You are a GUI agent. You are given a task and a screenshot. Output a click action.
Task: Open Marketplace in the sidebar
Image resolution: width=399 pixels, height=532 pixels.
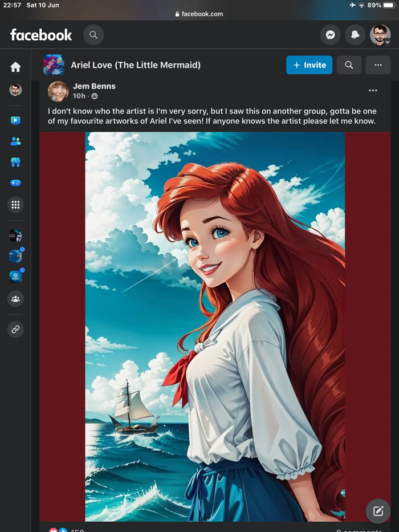[15, 162]
